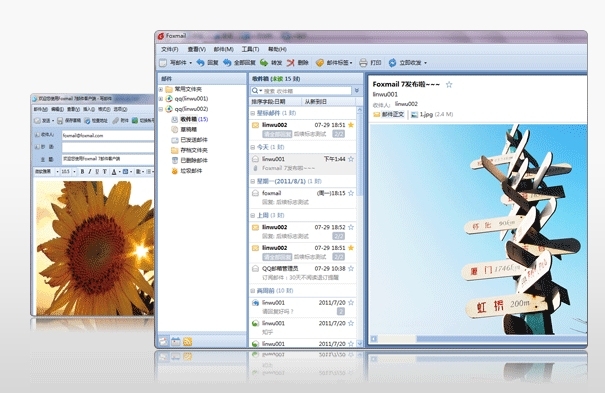Image resolution: width=605 pixels, height=393 pixels.
Task: Select the inbox folder with 15 unread
Action: pos(194,119)
